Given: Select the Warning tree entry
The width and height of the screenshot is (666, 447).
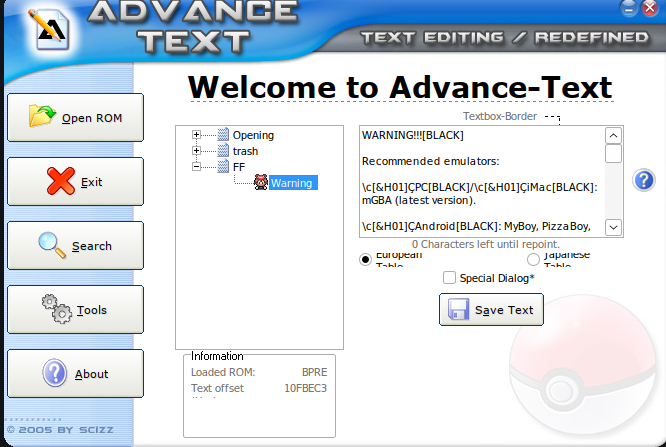Looking at the screenshot, I should click(293, 183).
